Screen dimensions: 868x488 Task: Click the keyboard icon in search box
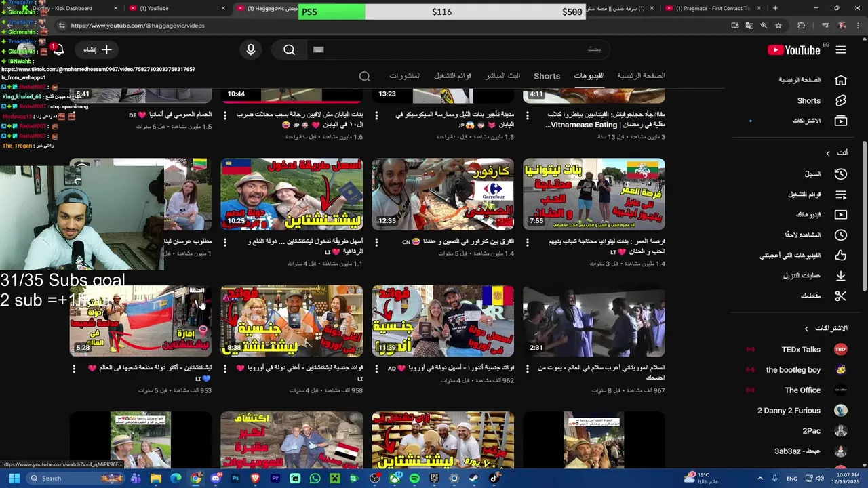[318, 49]
